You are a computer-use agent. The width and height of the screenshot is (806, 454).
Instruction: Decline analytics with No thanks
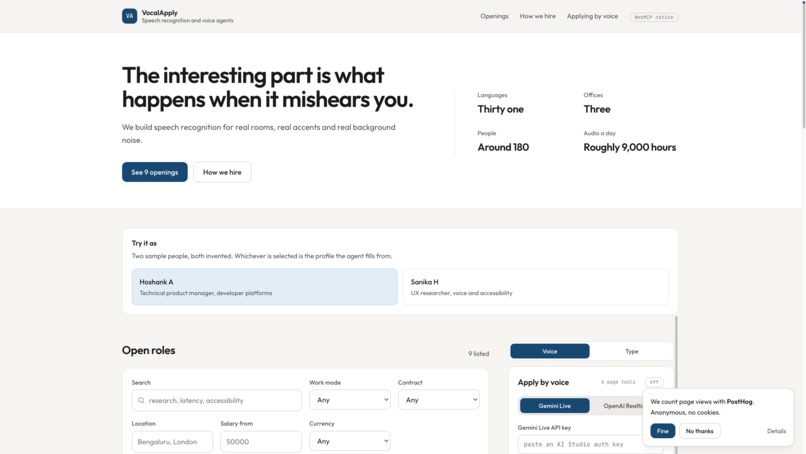pyautogui.click(x=700, y=431)
